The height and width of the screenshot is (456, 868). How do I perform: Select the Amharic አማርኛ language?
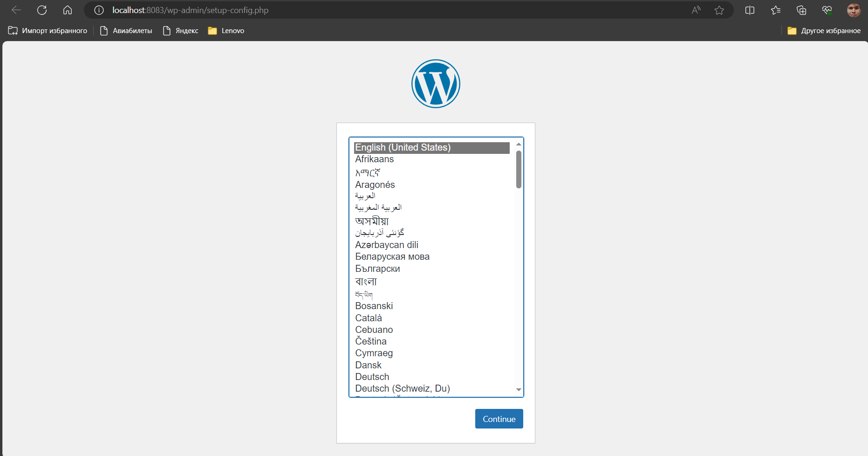(x=431, y=172)
